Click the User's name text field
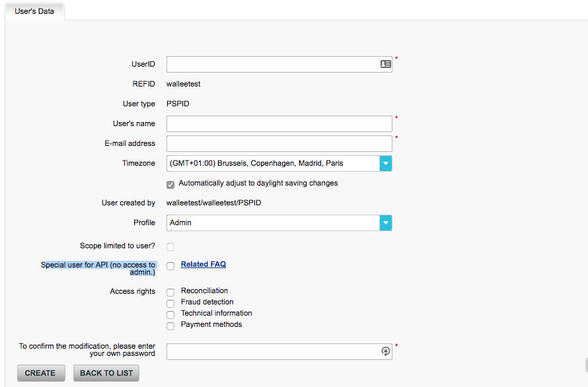588x387 pixels. pyautogui.click(x=279, y=124)
